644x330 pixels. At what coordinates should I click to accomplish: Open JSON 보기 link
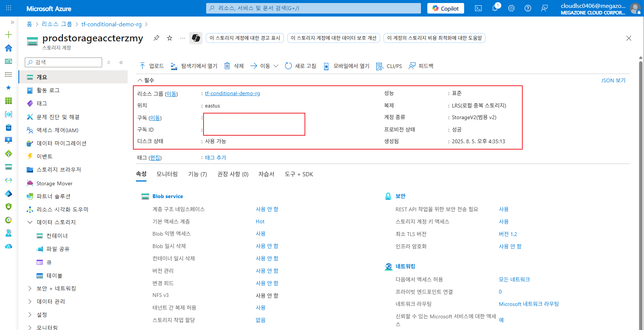click(613, 80)
